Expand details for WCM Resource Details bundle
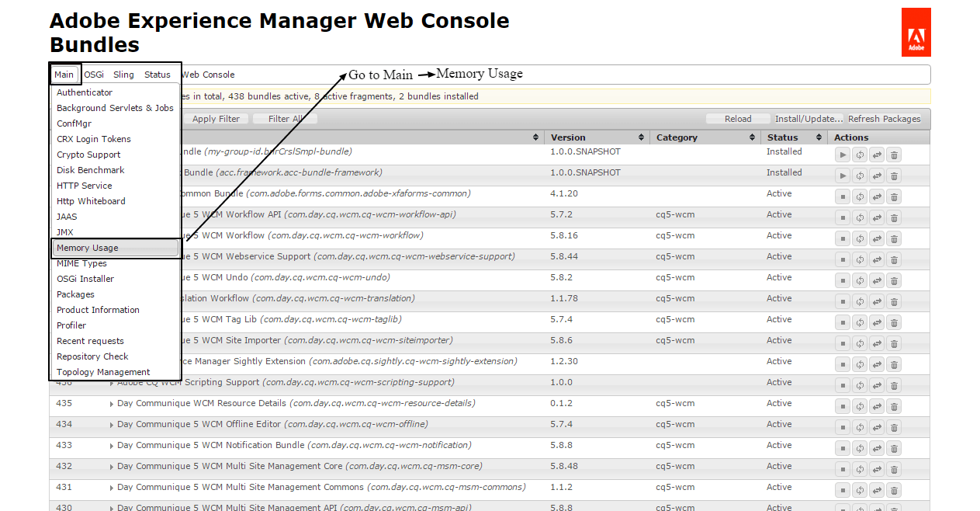This screenshot has height=511, width=980. [x=111, y=403]
